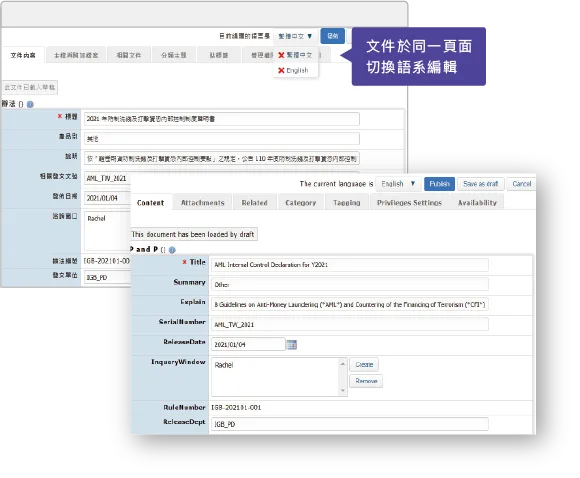Select English in the language list
The image size is (580, 478).
(x=297, y=70)
